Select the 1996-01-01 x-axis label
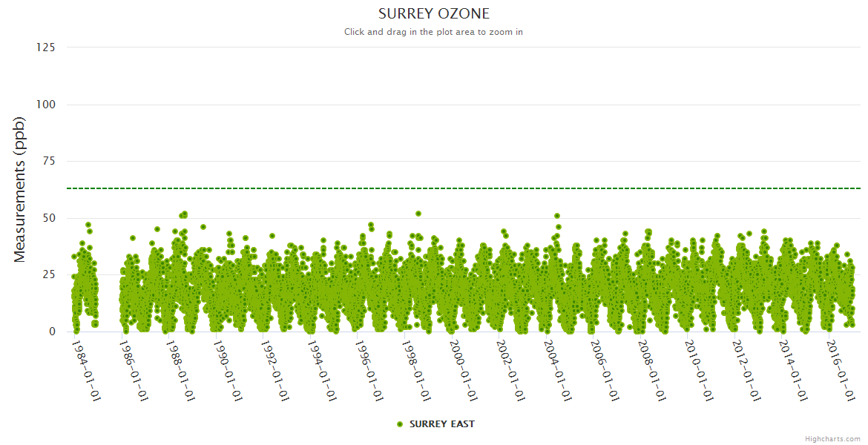The image size is (868, 445). 369,370
